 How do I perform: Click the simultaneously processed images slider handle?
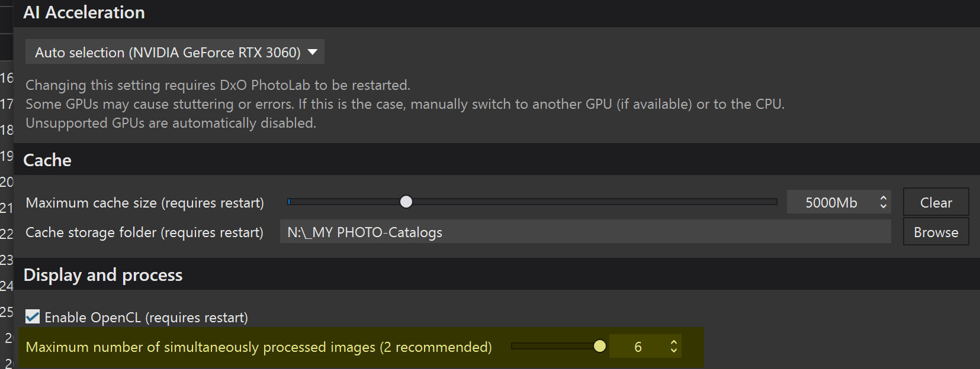(x=600, y=346)
